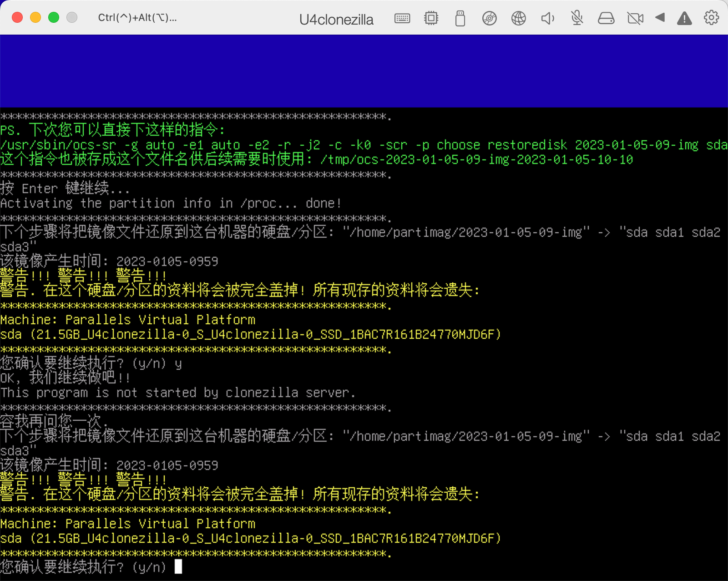Open the VM configuration gear
Image resolution: width=728 pixels, height=581 pixels.
[711, 18]
